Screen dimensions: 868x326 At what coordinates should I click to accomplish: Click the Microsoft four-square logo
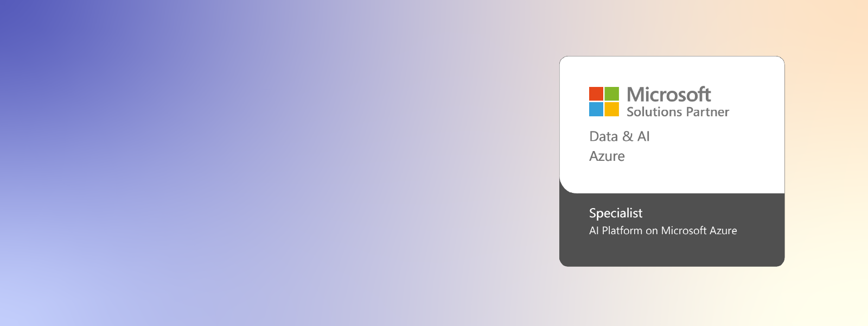(604, 102)
